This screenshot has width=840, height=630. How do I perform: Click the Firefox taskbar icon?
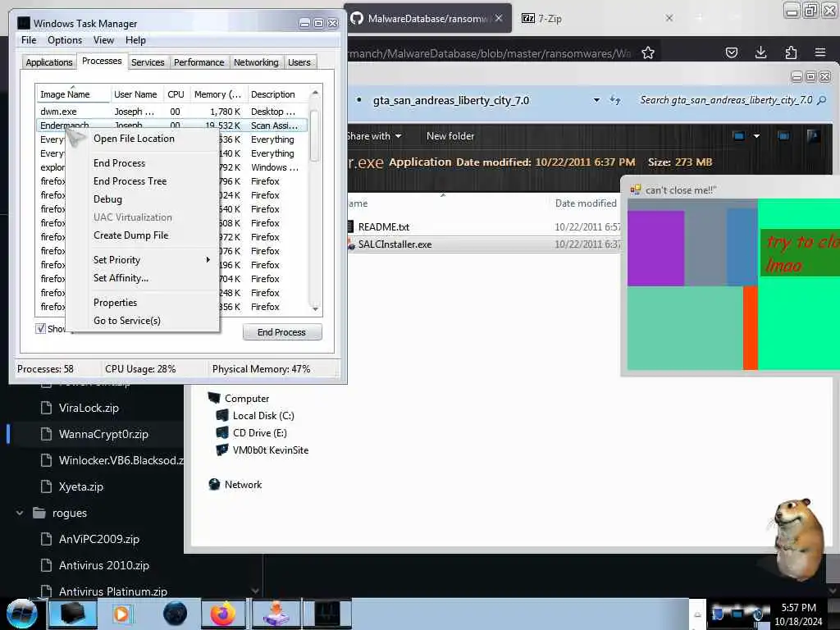223,614
